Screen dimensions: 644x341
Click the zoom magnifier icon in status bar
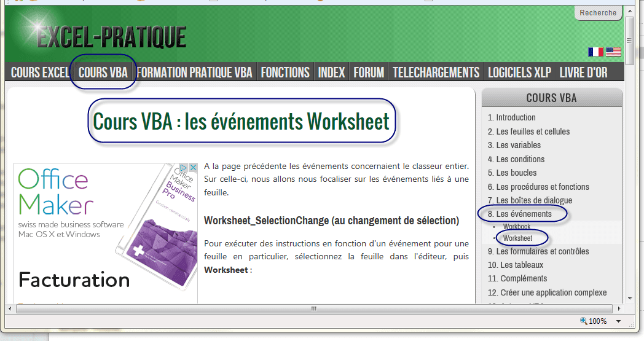click(x=584, y=321)
